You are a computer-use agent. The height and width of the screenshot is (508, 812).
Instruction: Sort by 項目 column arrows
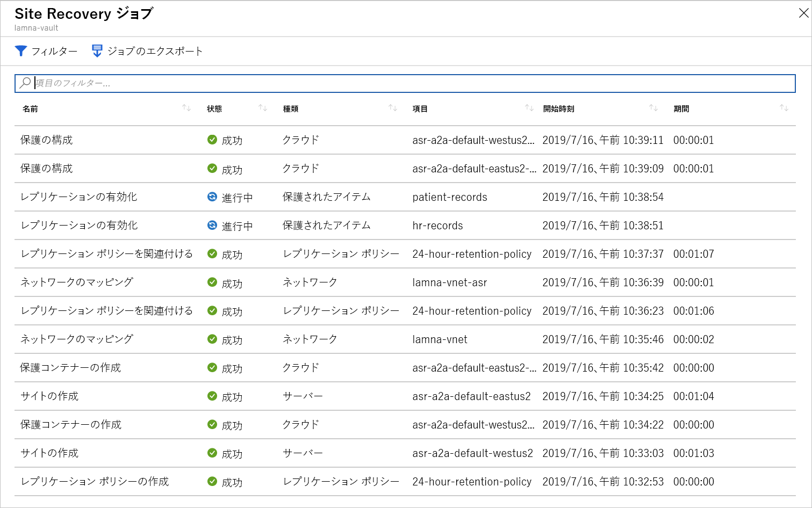(529, 108)
